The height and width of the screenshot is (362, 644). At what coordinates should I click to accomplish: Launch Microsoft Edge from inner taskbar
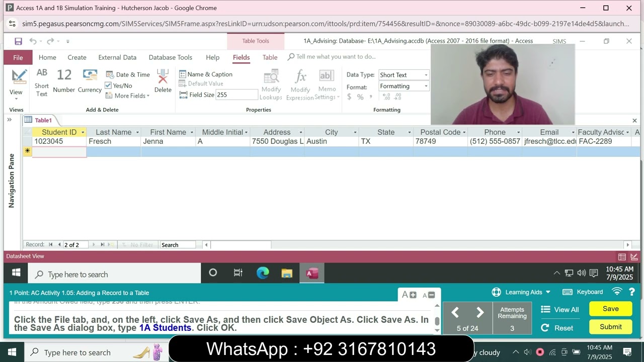263,273
